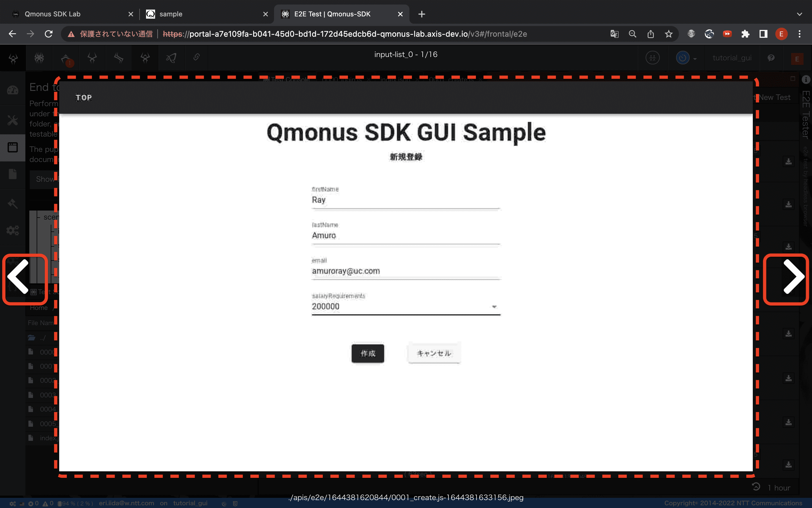Select the file row starting with 0004

click(42, 409)
